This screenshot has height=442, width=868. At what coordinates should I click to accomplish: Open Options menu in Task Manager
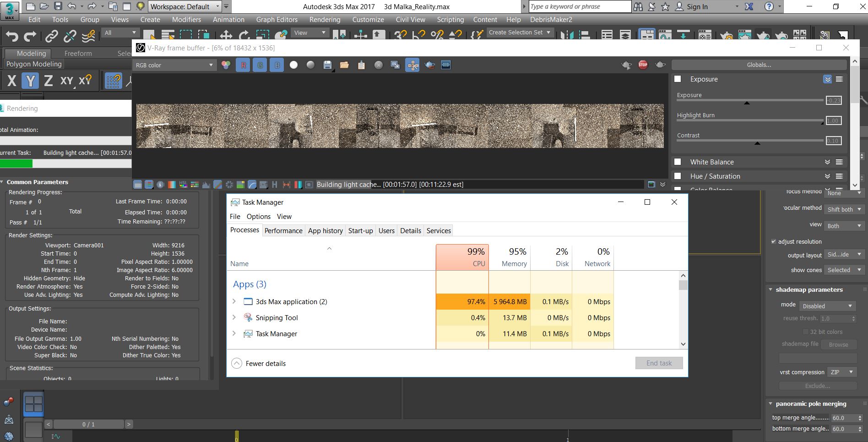click(x=258, y=216)
